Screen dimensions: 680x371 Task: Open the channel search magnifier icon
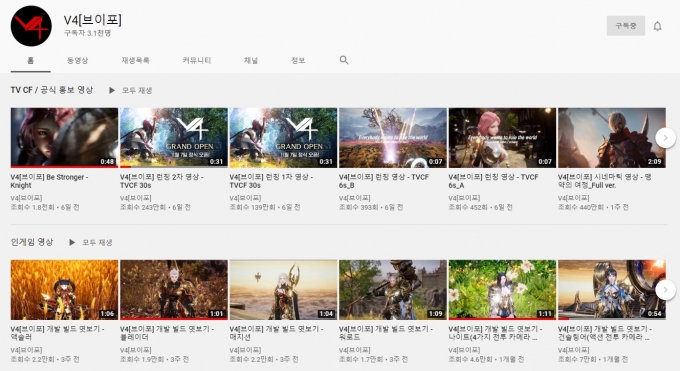344,60
